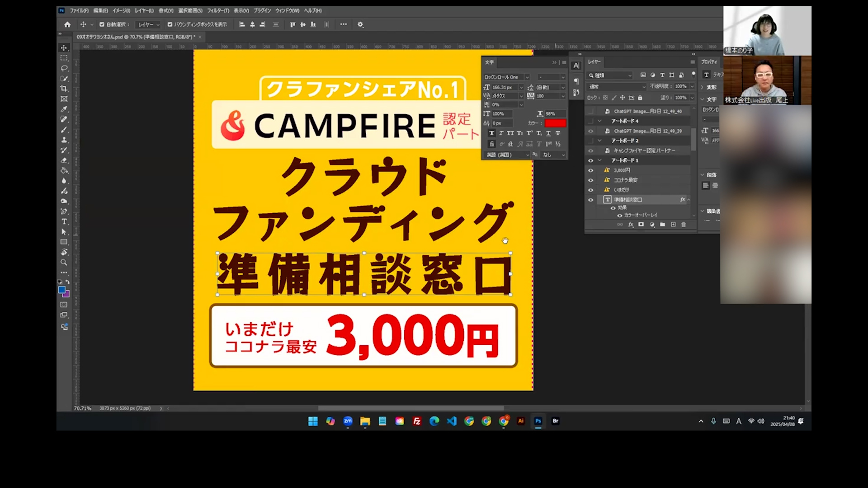
Task: Select the Clone Stamp tool
Action: [64, 140]
